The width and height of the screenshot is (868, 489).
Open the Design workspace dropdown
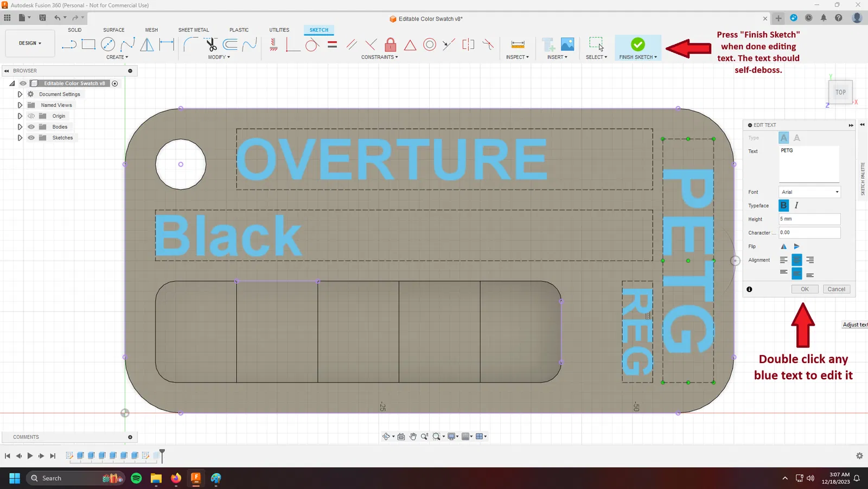point(30,43)
